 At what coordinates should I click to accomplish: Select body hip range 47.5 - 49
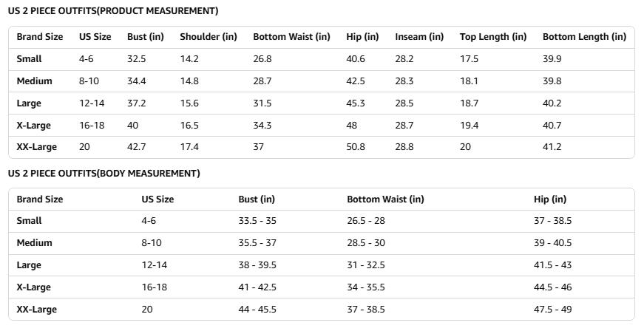(552, 310)
